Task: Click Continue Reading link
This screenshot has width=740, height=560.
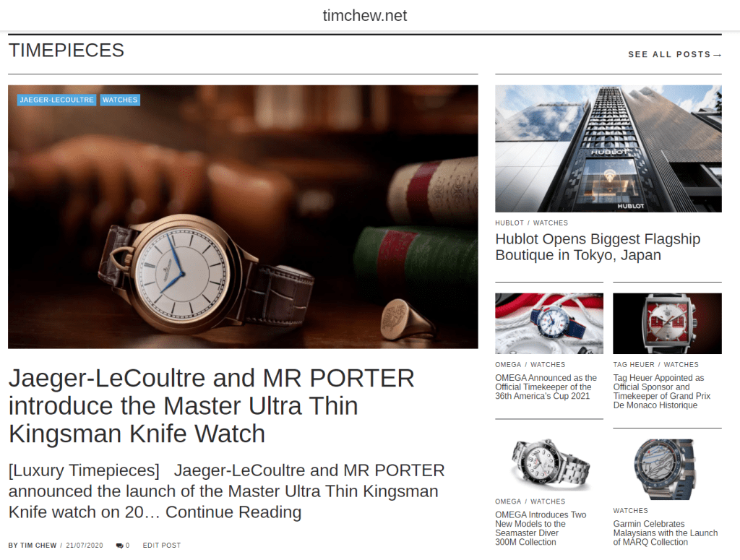Action: click(233, 512)
